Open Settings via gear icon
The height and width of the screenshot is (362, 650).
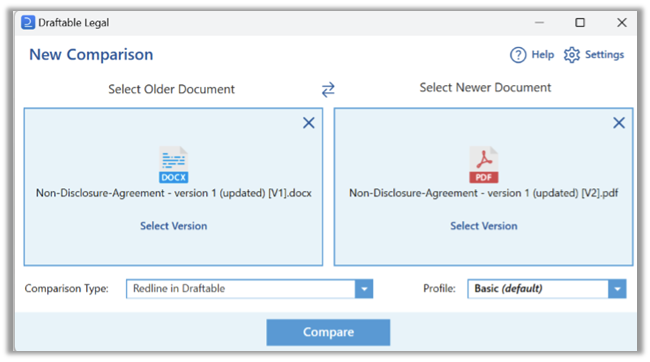[x=572, y=55]
